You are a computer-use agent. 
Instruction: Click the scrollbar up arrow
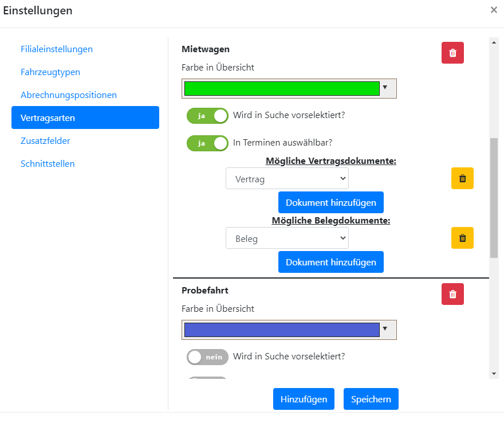coord(494,42)
